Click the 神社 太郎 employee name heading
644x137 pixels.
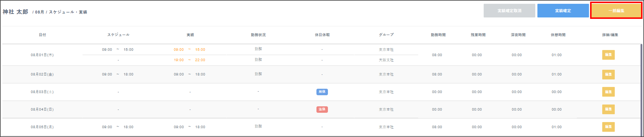tap(15, 12)
